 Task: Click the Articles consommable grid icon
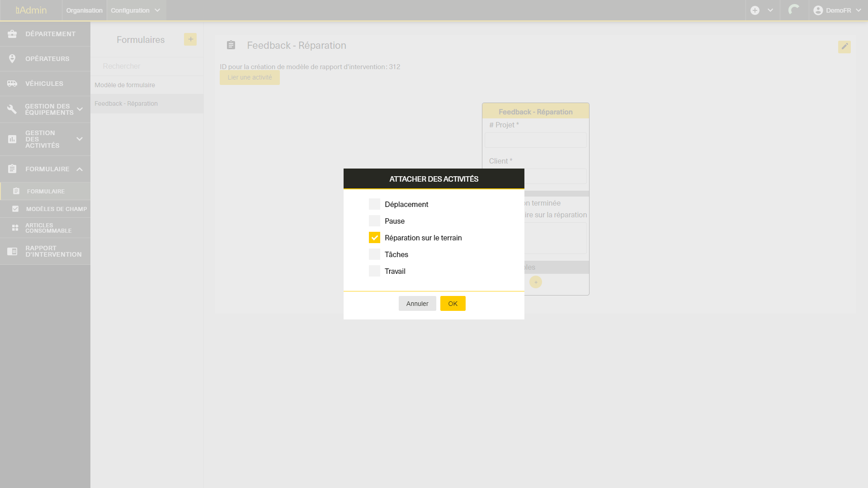click(x=15, y=228)
